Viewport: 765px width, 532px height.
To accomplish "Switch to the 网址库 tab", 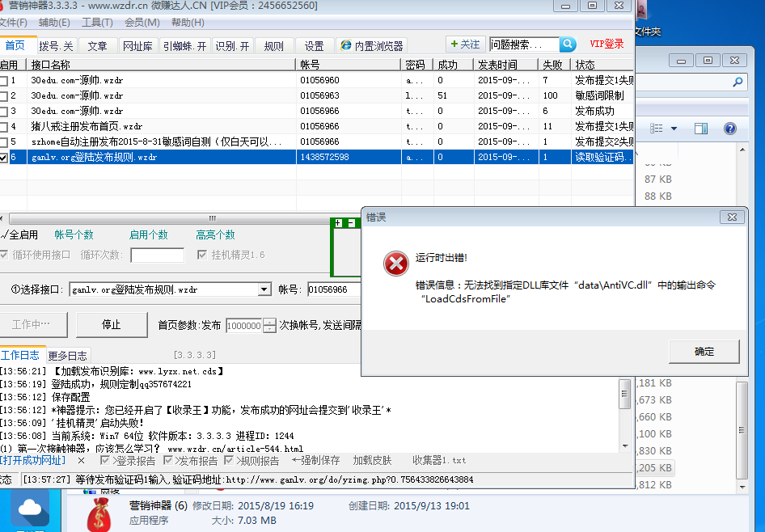I will (x=137, y=46).
